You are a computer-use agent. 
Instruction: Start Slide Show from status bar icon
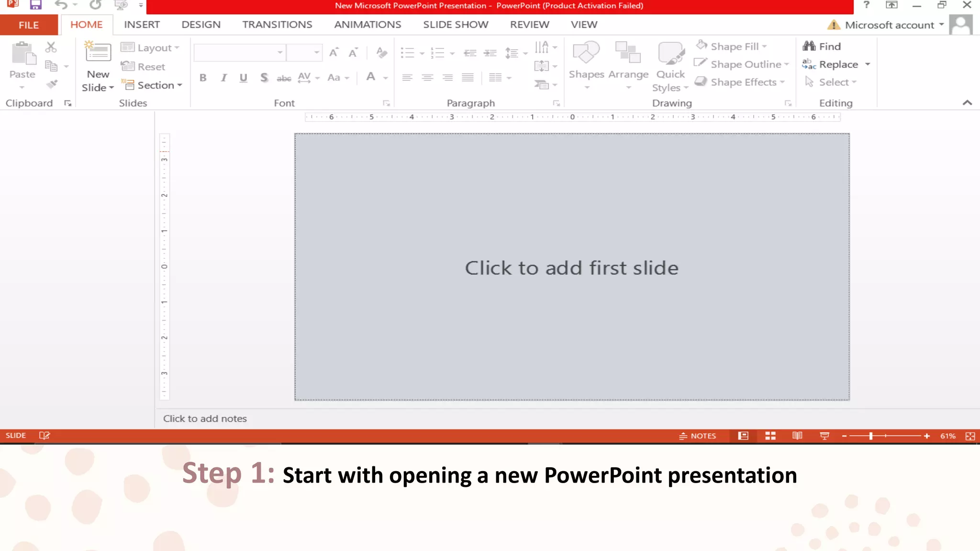(x=824, y=436)
